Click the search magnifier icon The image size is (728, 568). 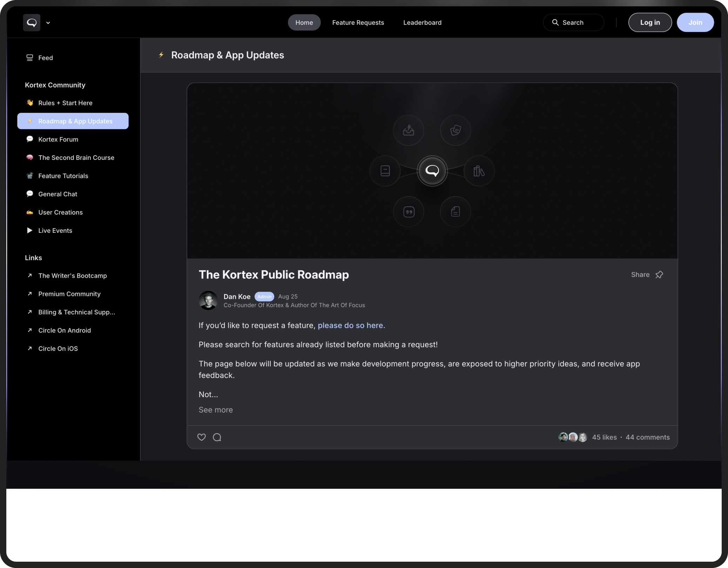555,22
